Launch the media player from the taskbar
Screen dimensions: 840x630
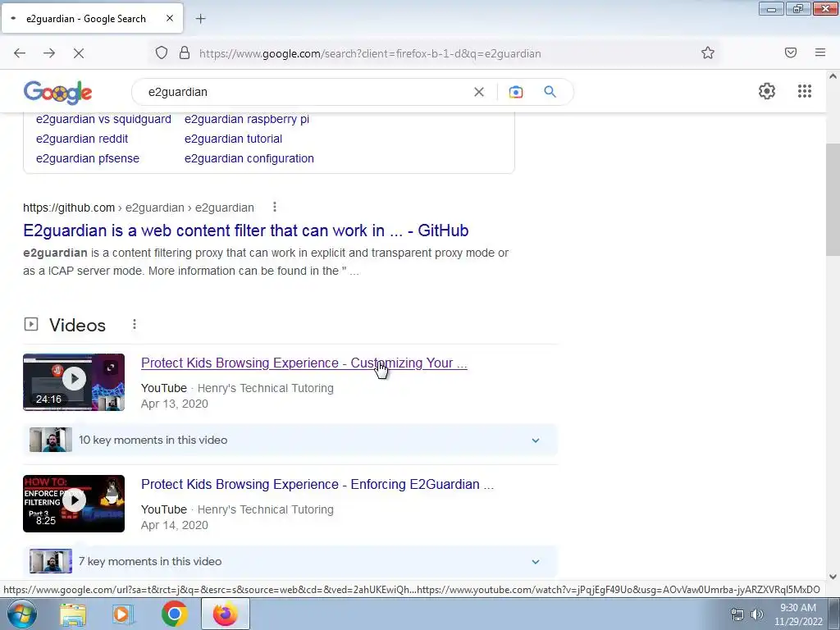click(123, 614)
